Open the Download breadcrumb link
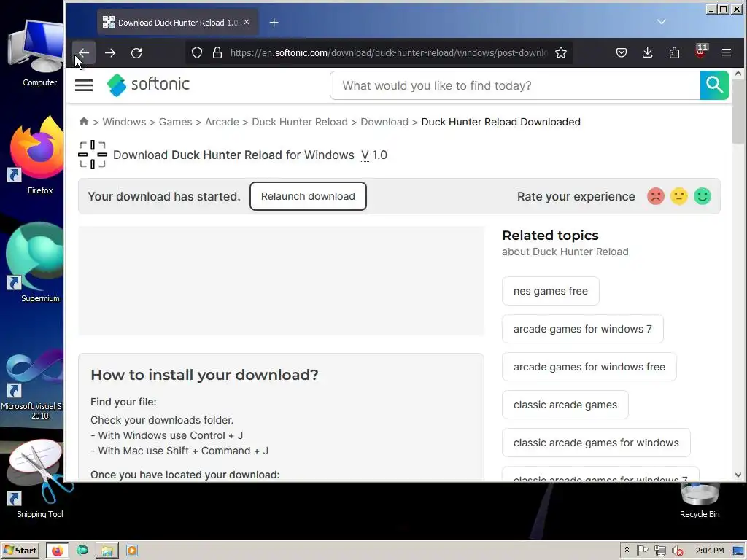 [x=384, y=122]
